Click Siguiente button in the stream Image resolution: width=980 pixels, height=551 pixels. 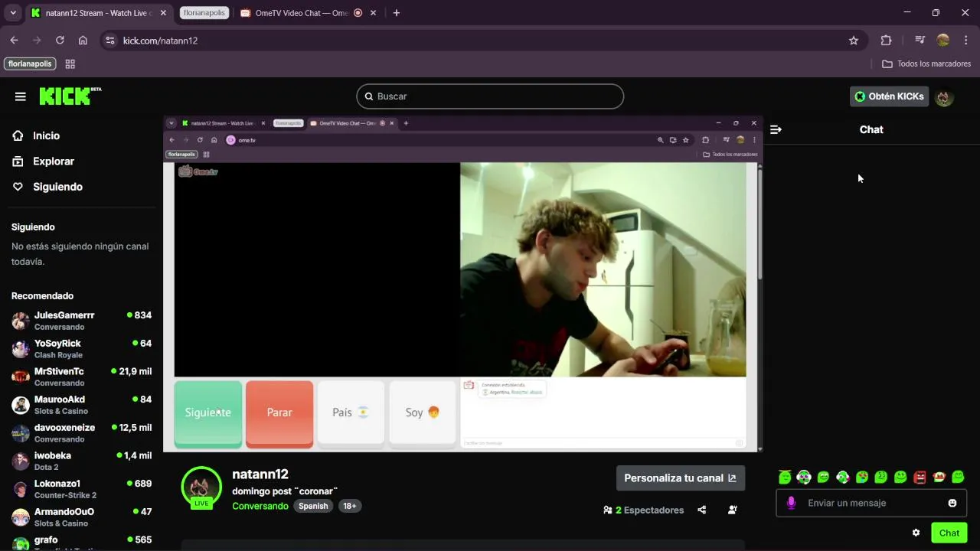tap(207, 412)
